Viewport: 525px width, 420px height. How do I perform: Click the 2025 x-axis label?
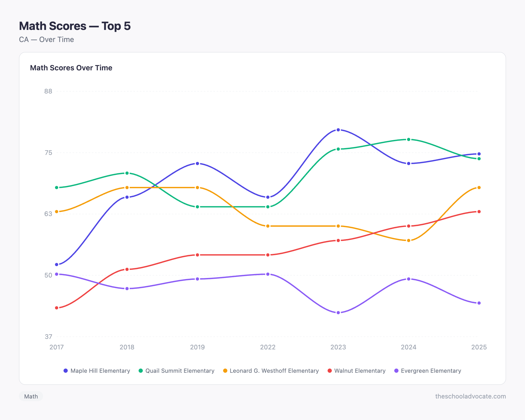[479, 347]
